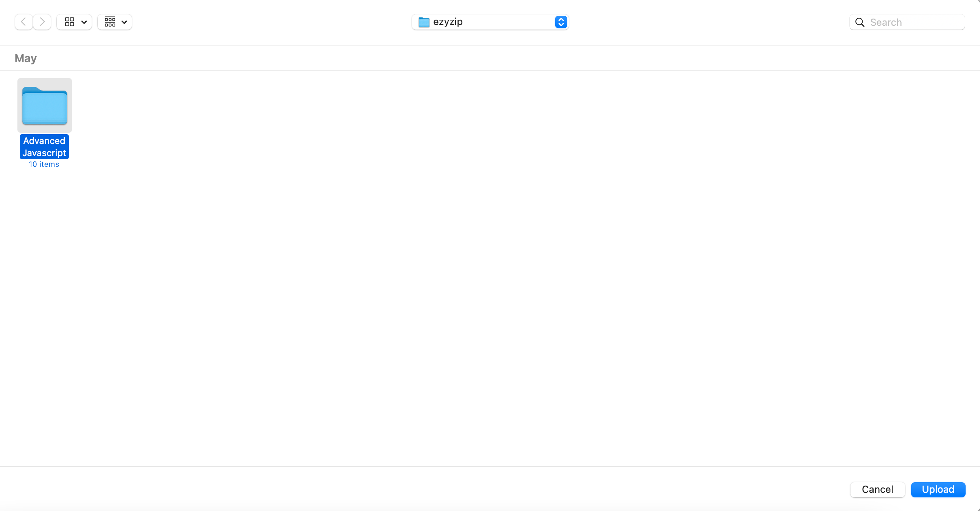Screen dimensions: 980x511
Task: Click the search magnifier icon
Action: (860, 22)
